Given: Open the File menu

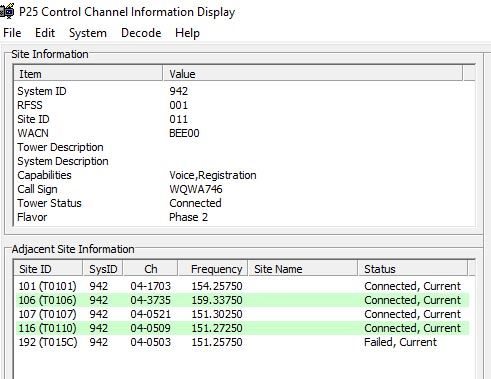Looking at the screenshot, I should [12, 33].
